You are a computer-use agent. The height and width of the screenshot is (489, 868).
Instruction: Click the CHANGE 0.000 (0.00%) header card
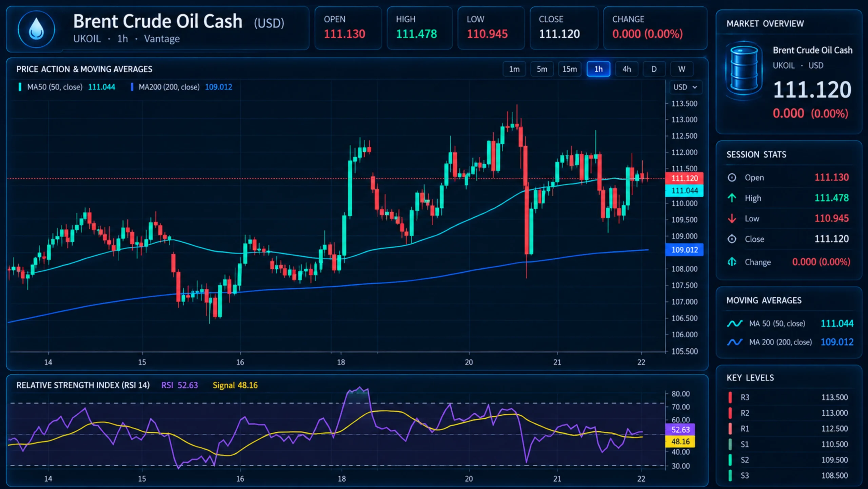[655, 28]
